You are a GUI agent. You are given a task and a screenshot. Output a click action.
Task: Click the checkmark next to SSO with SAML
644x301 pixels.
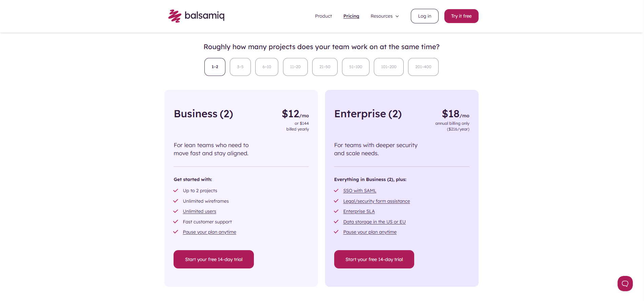tap(336, 190)
